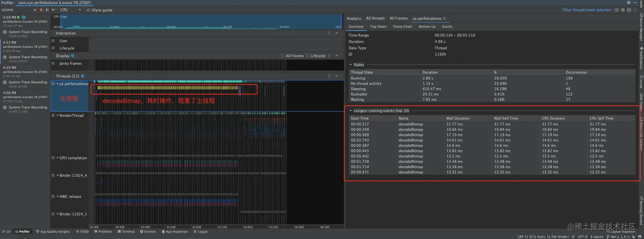Start a new profiling session with plus icon
Screen dimensions: 644x239
[35, 10]
